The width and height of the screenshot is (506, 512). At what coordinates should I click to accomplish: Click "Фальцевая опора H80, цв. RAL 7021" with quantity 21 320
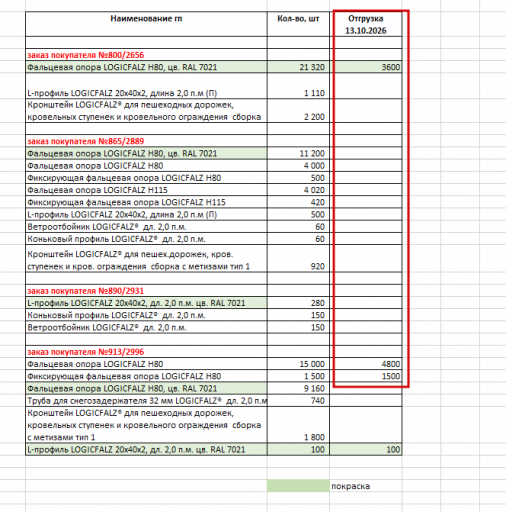click(146, 67)
